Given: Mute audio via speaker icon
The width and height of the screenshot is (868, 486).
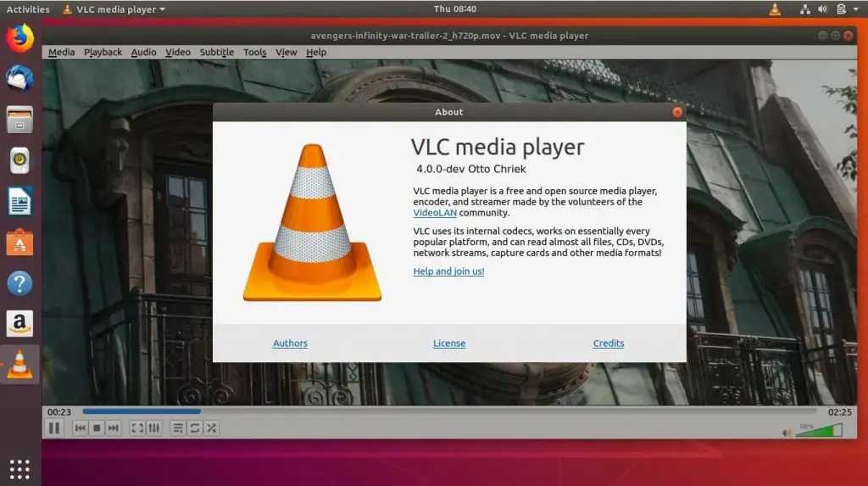Looking at the screenshot, I should click(x=787, y=433).
